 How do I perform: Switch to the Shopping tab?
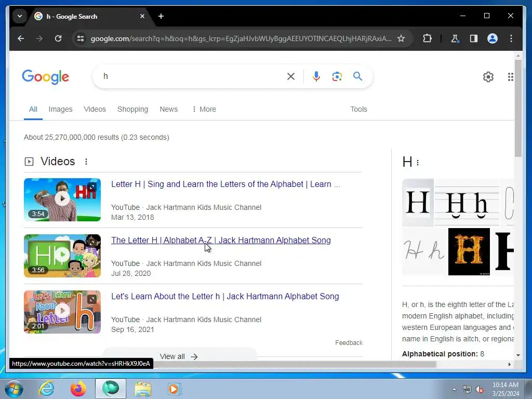tap(132, 109)
